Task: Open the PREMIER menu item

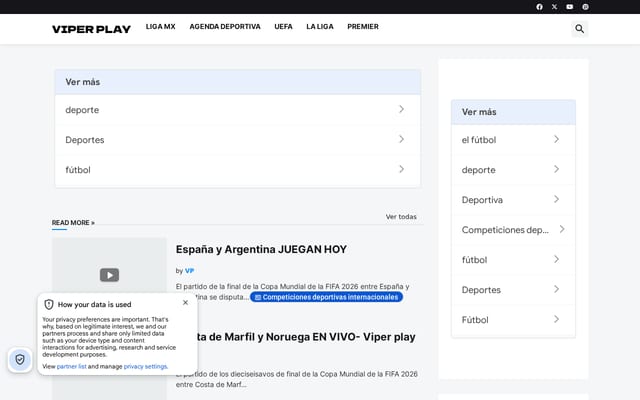Action: point(363,27)
